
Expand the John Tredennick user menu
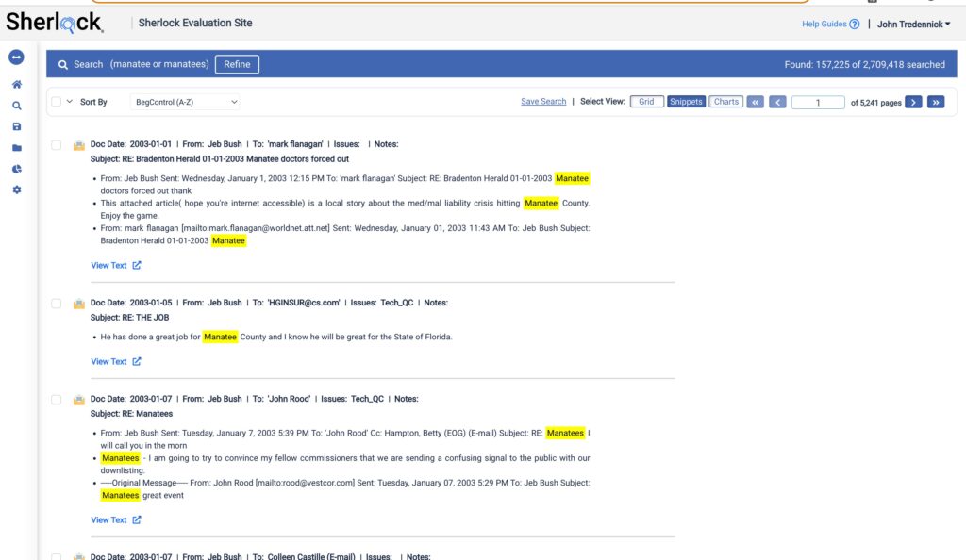(x=913, y=25)
